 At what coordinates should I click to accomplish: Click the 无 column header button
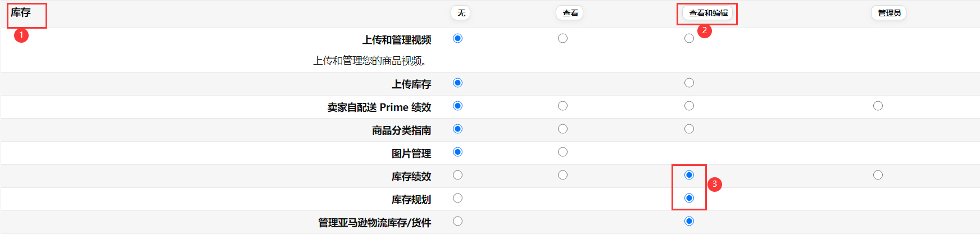461,13
